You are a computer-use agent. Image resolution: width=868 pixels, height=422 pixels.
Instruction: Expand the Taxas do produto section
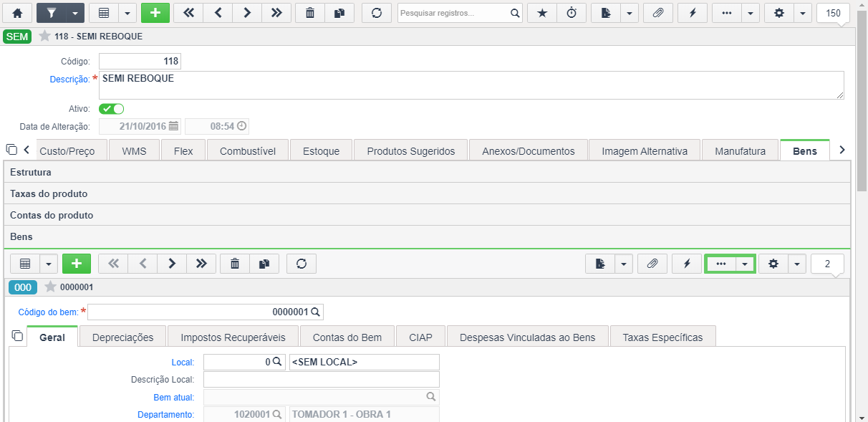(x=428, y=193)
